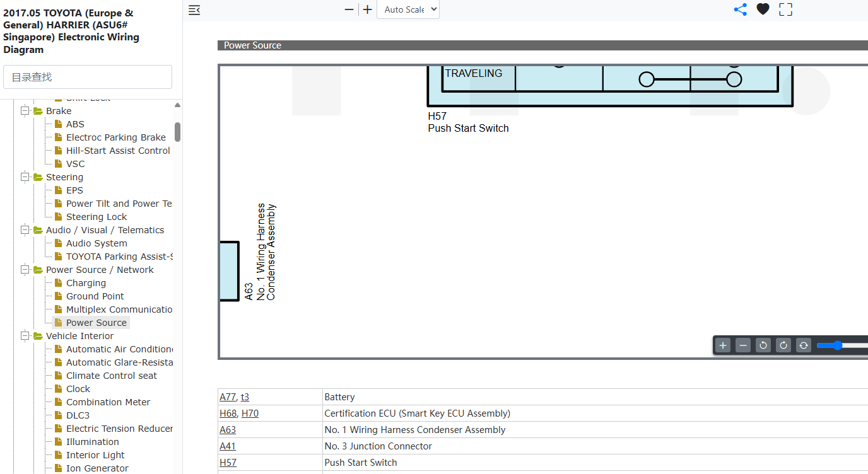Select Ground Point in the tree
The image size is (868, 474).
click(95, 296)
